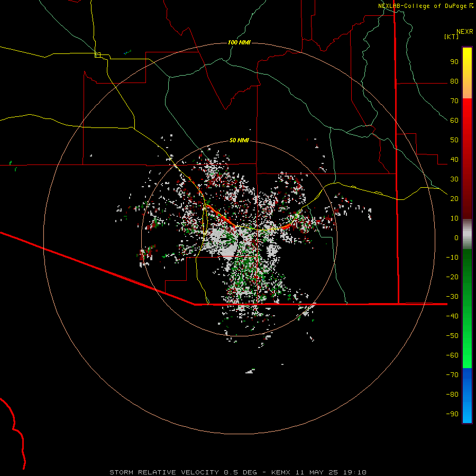This screenshot has width=476, height=476.
Task: Click the 90 value on the velocity scale
Action: (454, 62)
